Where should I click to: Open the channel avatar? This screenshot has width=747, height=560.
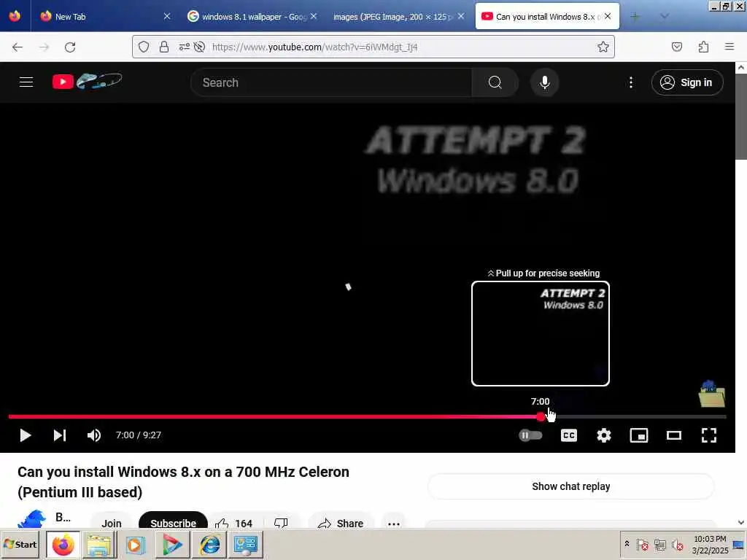pyautogui.click(x=31, y=519)
